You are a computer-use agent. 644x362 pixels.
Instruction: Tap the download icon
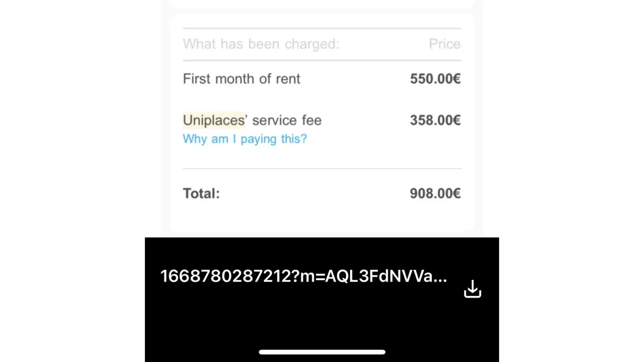pyautogui.click(x=472, y=289)
